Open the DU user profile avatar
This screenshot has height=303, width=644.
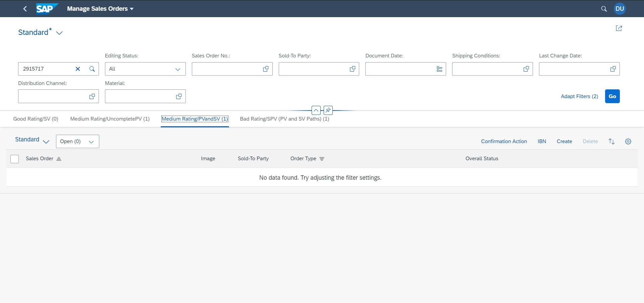coord(620,9)
